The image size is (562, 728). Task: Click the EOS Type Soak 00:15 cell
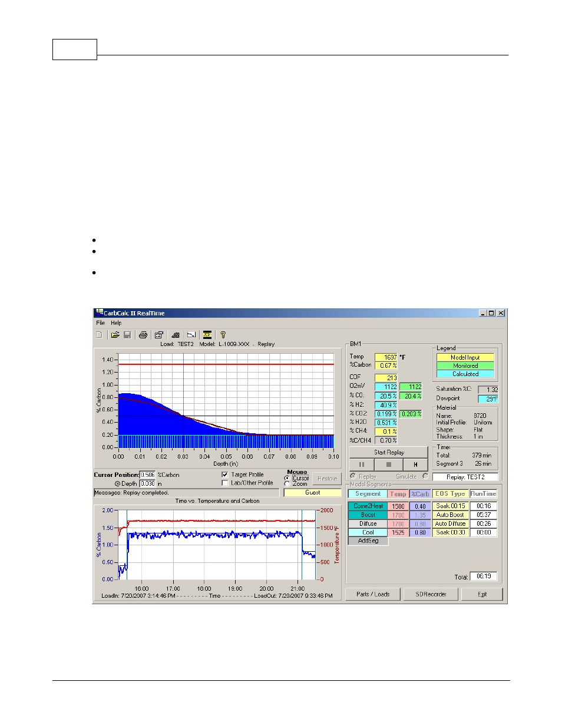pos(451,506)
